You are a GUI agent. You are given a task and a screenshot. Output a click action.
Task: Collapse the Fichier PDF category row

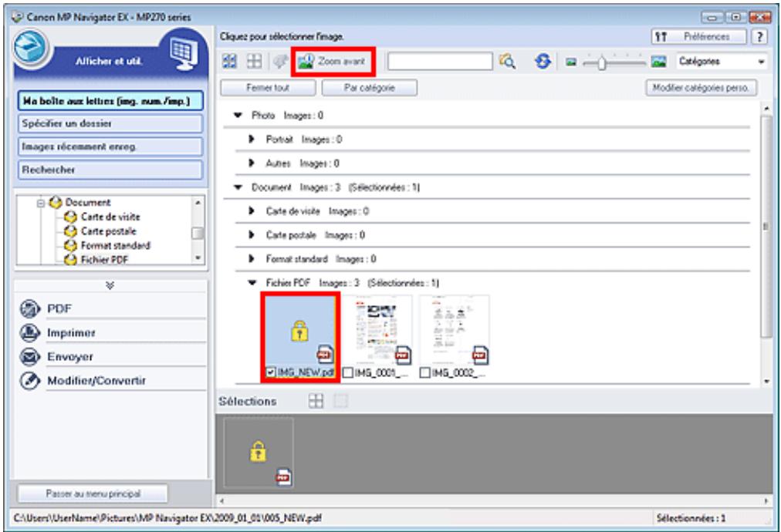click(252, 283)
